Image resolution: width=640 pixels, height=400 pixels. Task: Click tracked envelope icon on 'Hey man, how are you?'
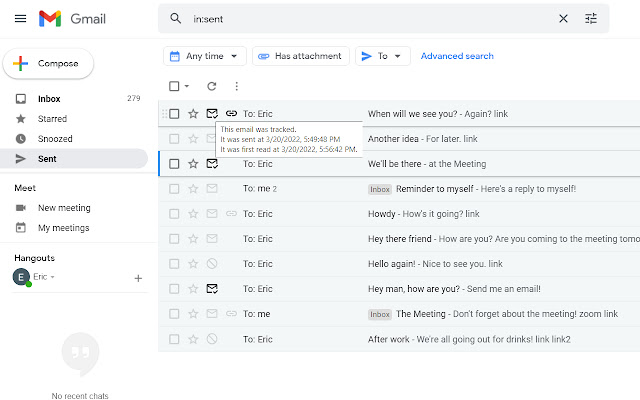(212, 289)
